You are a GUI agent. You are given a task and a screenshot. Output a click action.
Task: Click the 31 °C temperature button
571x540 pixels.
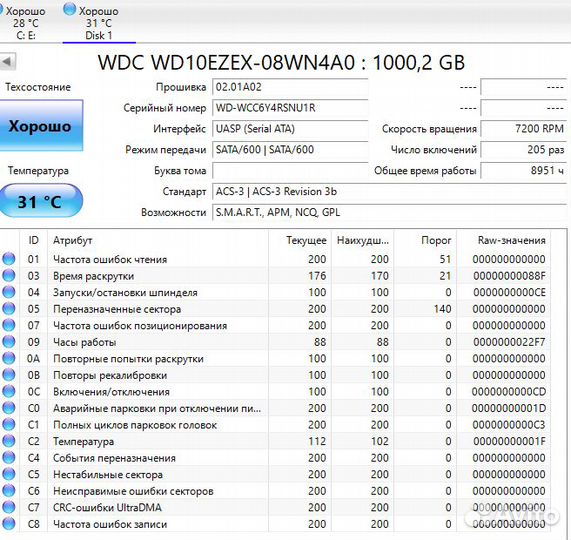pos(41,201)
